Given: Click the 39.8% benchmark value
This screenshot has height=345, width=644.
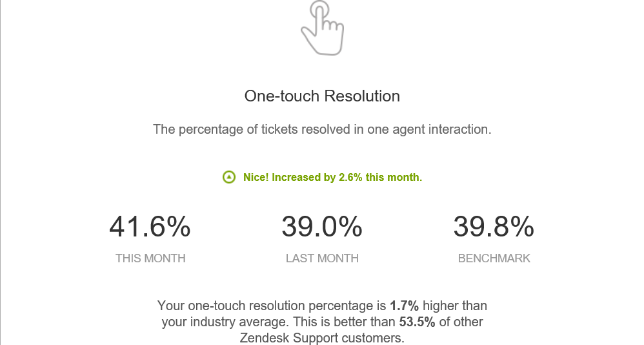Looking at the screenshot, I should [494, 227].
